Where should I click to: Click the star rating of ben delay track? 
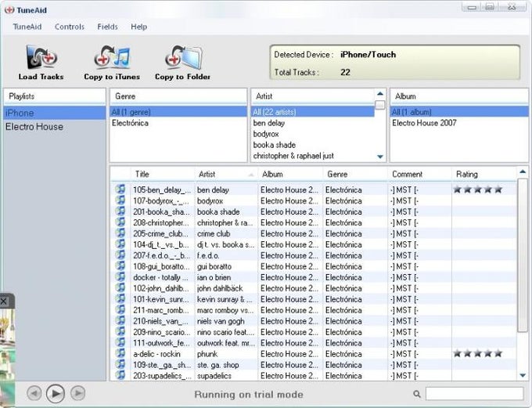tap(478, 190)
